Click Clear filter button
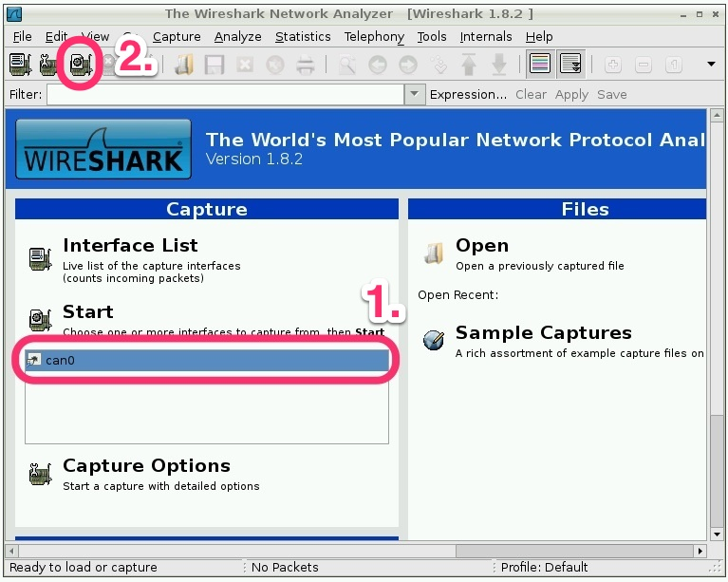 (x=531, y=94)
